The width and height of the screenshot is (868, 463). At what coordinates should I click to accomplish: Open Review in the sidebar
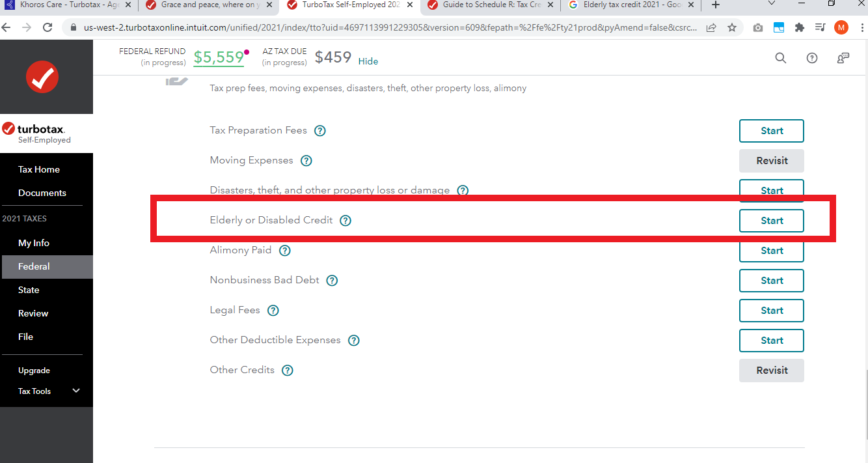pyautogui.click(x=33, y=313)
